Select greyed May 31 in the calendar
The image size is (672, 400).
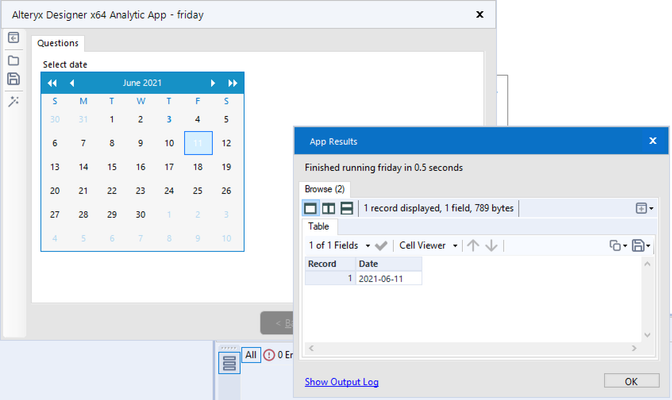click(x=83, y=120)
